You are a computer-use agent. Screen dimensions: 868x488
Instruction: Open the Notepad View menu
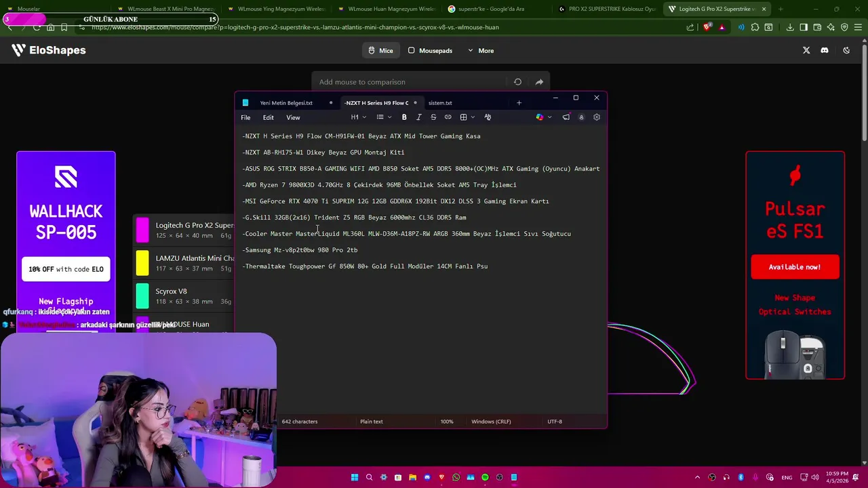point(293,118)
